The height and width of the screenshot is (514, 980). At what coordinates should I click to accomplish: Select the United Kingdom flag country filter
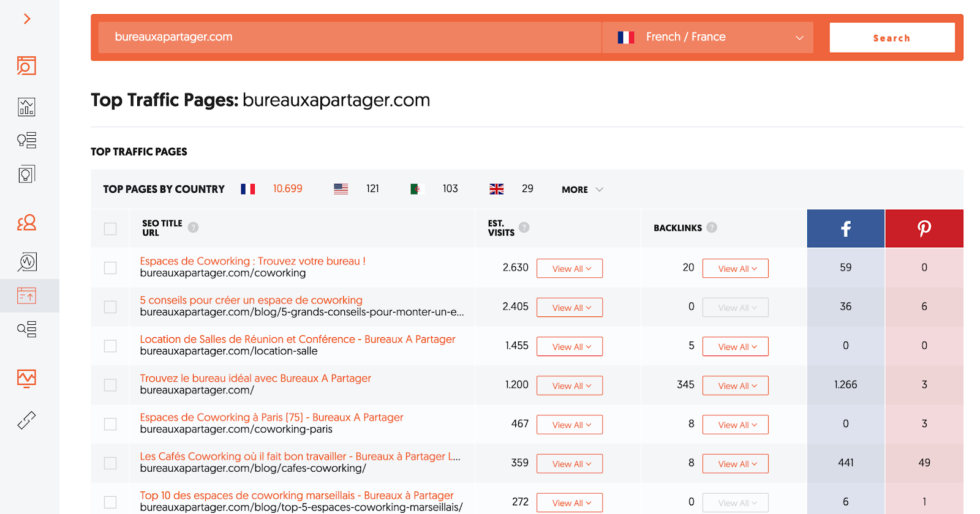point(497,189)
